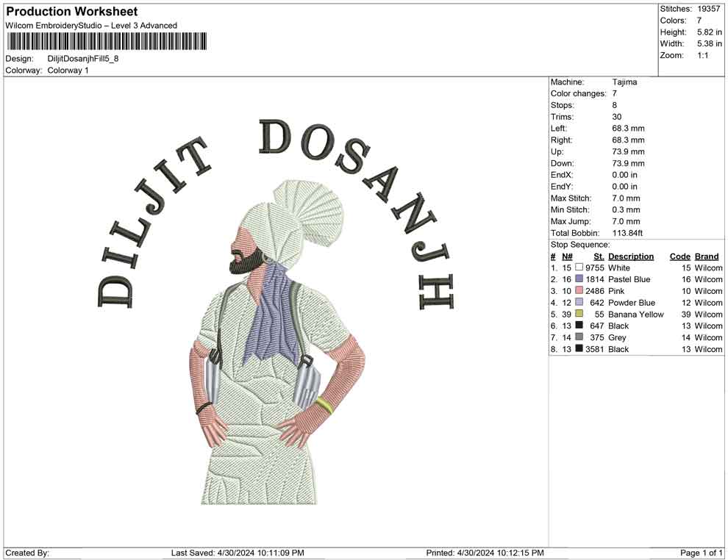
Task: Click the 'Pink' description text
Action: [x=616, y=291]
